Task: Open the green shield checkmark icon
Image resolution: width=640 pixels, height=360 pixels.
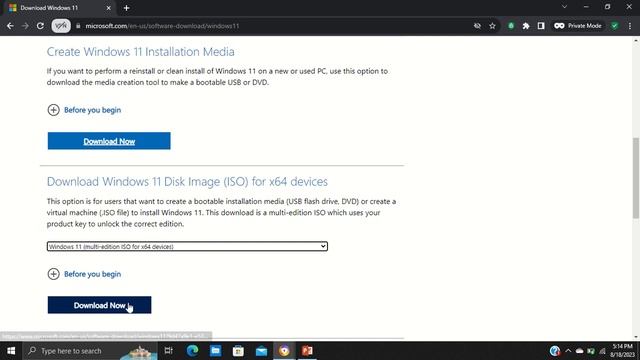Action: pyautogui.click(x=614, y=26)
